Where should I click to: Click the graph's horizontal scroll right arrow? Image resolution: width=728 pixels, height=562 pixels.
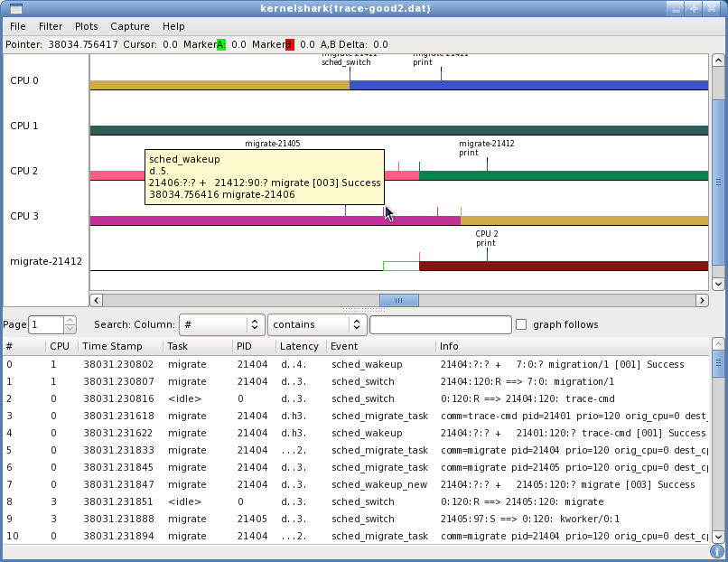(701, 300)
